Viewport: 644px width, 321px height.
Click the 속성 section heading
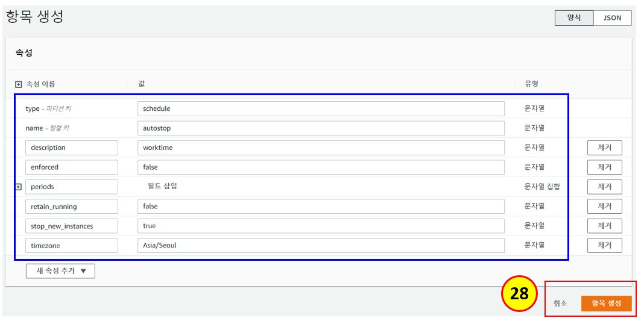click(x=24, y=53)
